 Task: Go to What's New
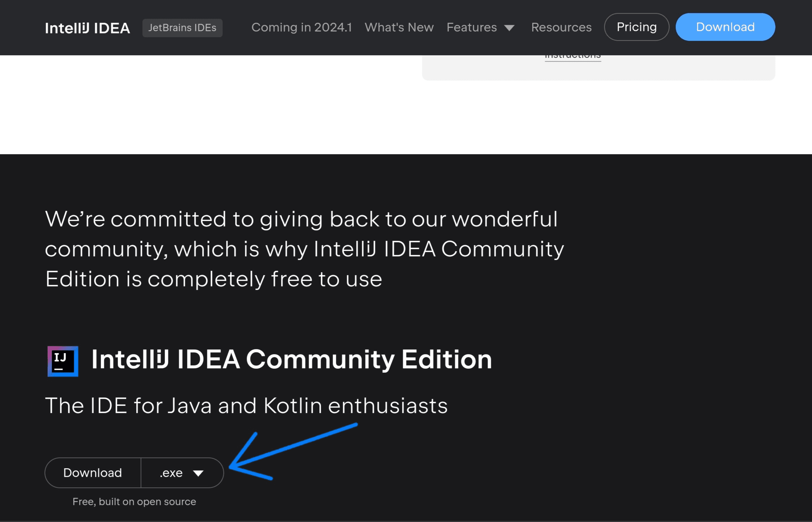(399, 27)
